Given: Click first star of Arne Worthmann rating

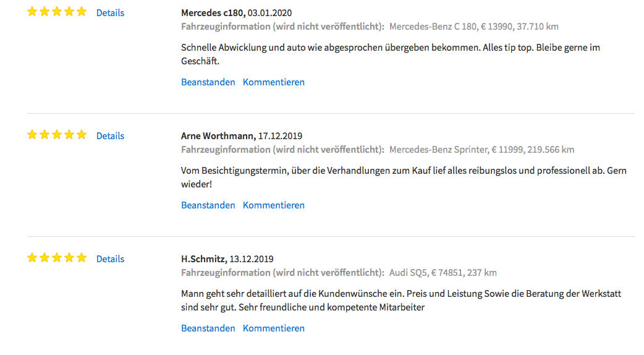Looking at the screenshot, I should pos(32,134).
